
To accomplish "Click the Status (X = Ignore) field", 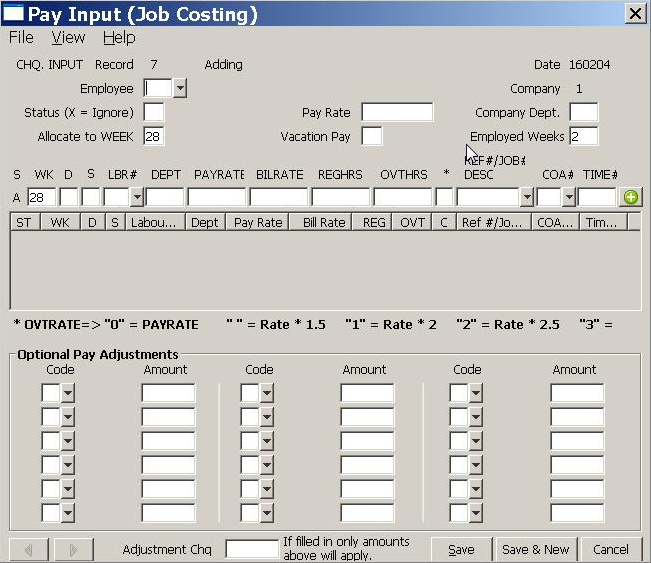I will (154, 113).
